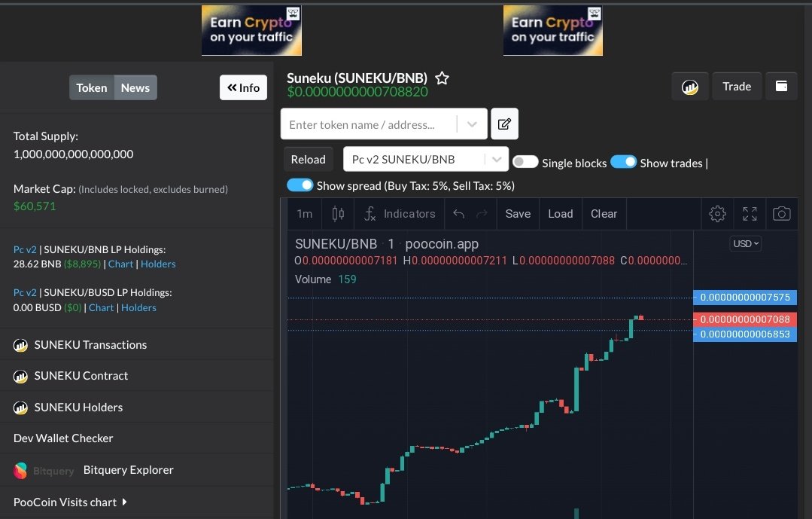The height and width of the screenshot is (519, 812).
Task: Click the PooCoin chart icon button top right
Action: coord(690,86)
